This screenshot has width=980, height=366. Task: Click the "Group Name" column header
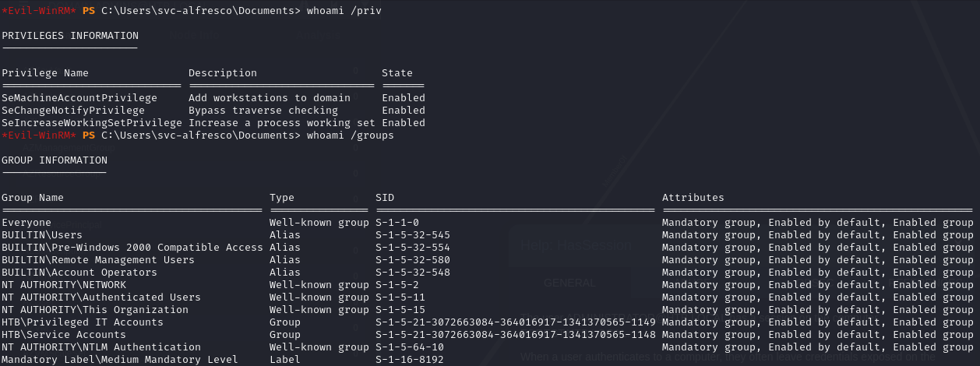click(33, 198)
